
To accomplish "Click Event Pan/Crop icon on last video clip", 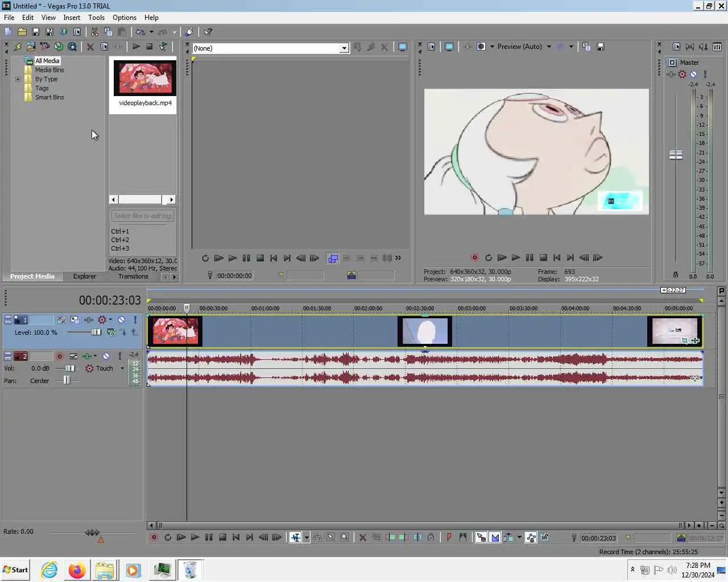I will [x=685, y=340].
